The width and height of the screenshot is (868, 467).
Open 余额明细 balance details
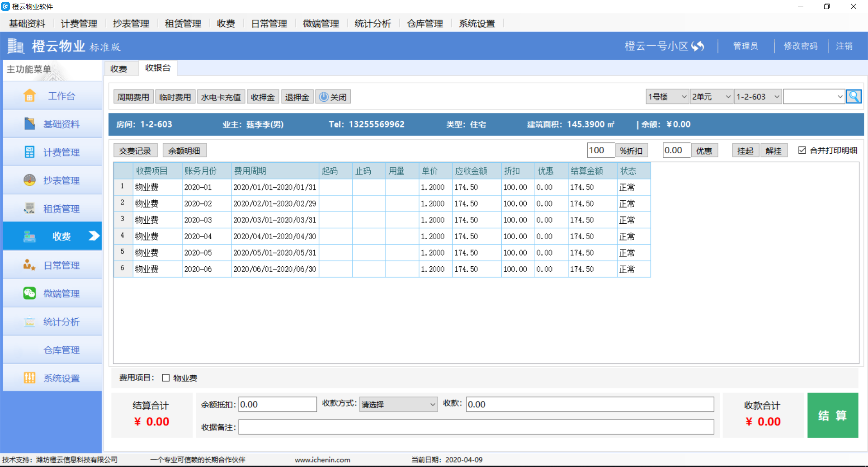point(184,151)
